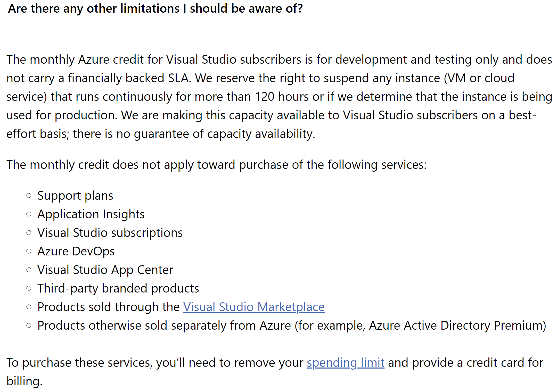The image size is (557, 392).
Task: Click the bullet beside Support plans
Action: (29, 196)
